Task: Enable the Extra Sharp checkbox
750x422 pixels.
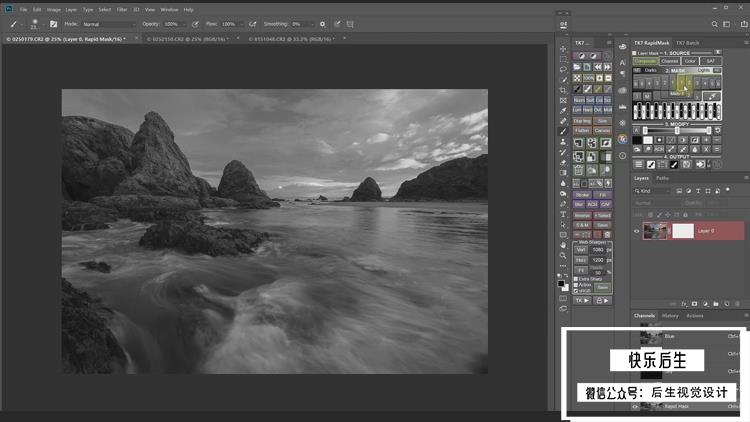Action: click(576, 279)
